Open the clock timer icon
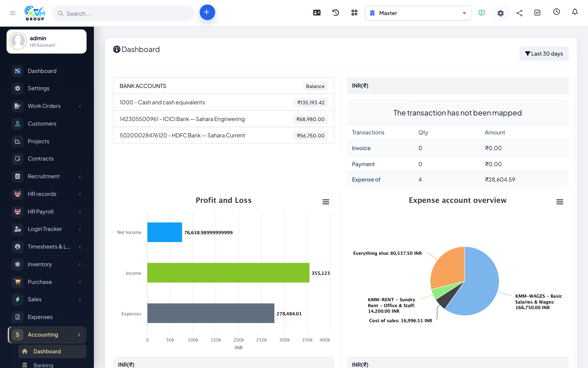 coord(556,12)
